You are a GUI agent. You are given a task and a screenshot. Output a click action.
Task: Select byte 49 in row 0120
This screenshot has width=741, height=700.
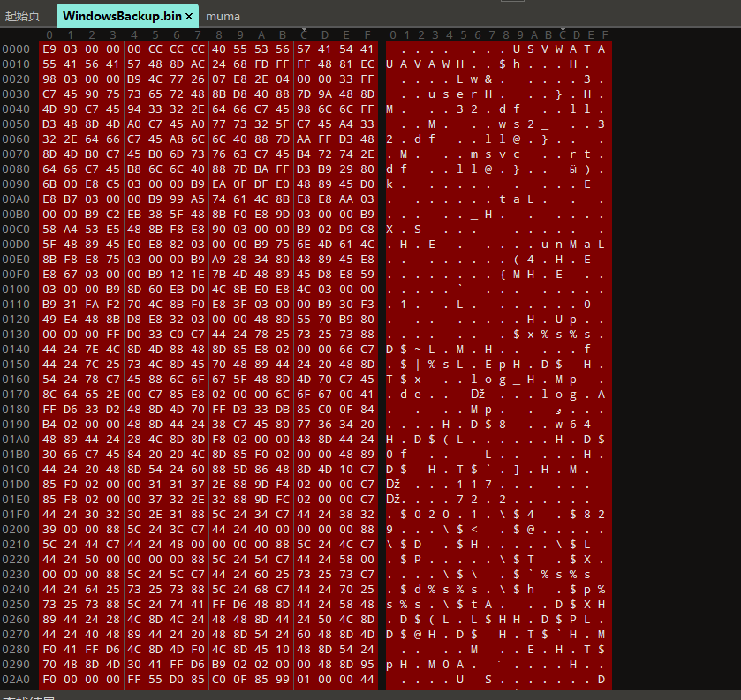[49, 320]
